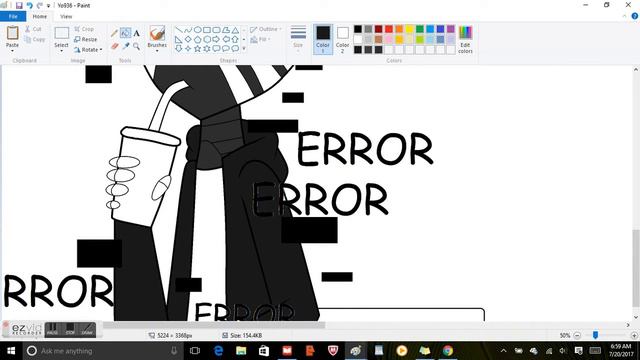640x360 pixels.
Task: Choose the Down arrow shape
Action: click(178, 49)
